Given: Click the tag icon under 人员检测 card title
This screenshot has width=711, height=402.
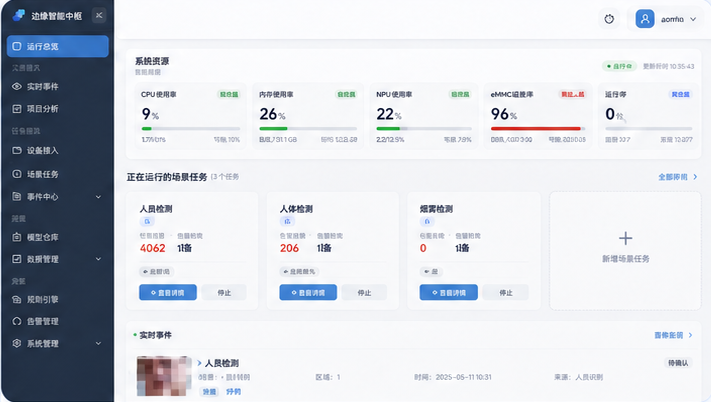Looking at the screenshot, I should click(147, 222).
